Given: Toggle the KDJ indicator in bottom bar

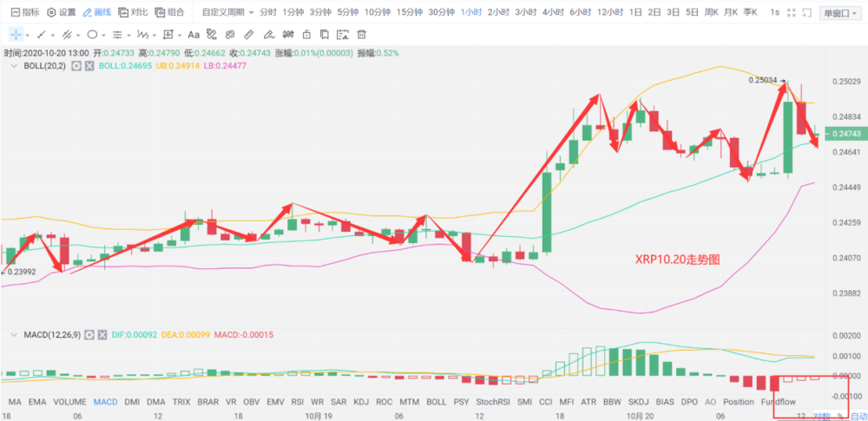Looking at the screenshot, I should pos(361,402).
